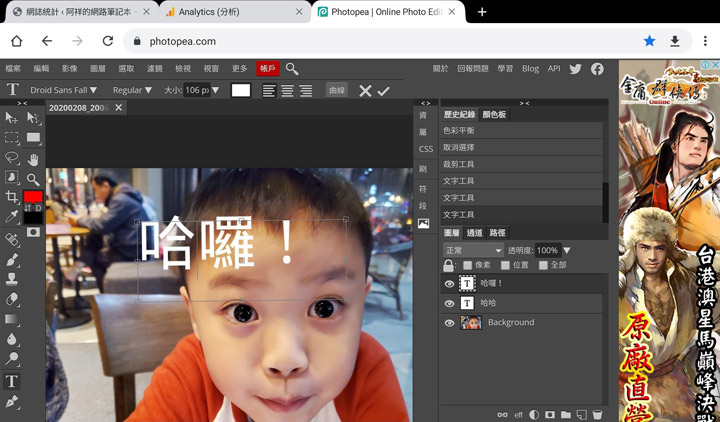Align text center
This screenshot has height=422, width=720.
coord(287,90)
